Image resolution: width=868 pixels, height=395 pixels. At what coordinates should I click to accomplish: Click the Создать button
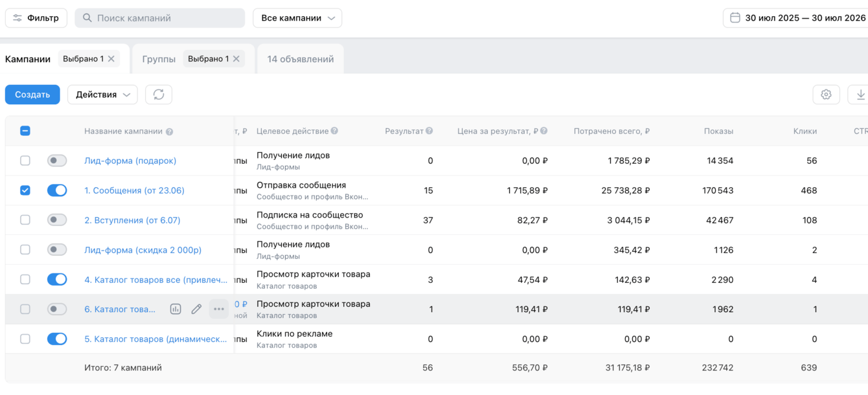tap(32, 95)
